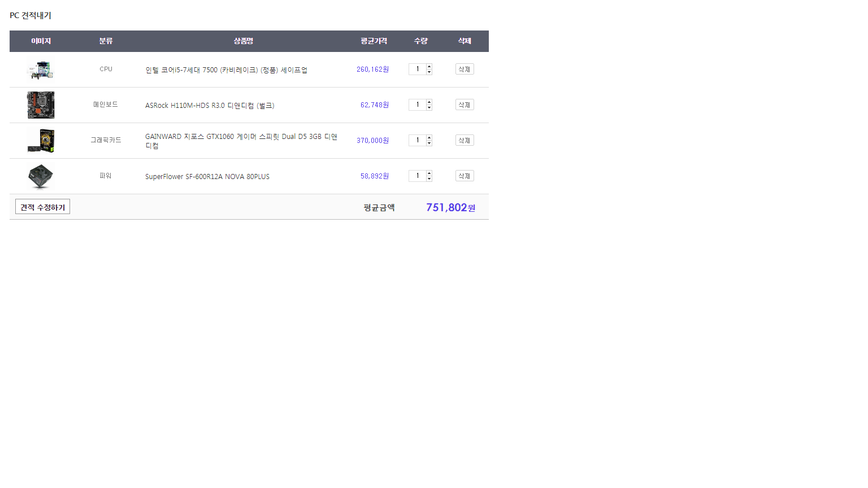
Task: Click product name 인텔 코어i5-7세대 7500
Action: (x=226, y=70)
